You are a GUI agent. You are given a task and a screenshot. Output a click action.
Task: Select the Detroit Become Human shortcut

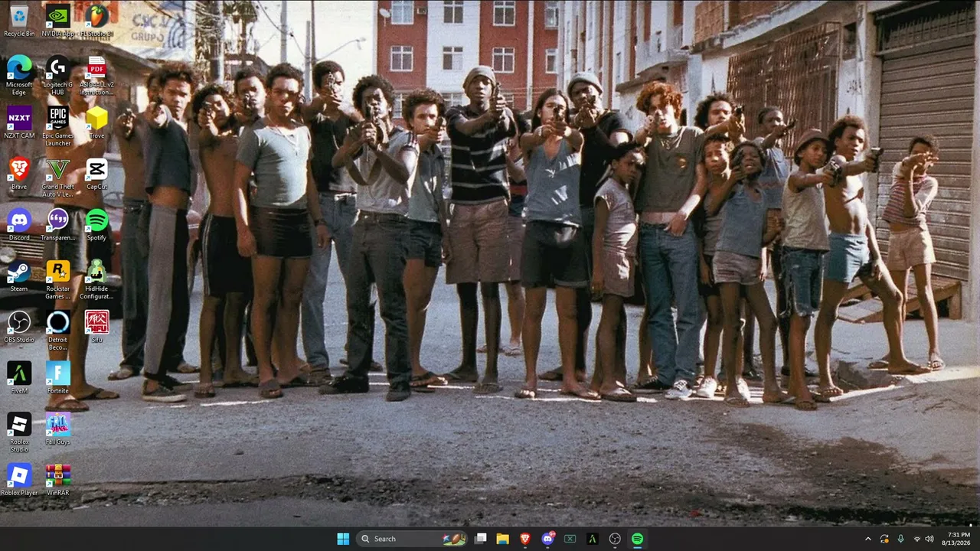58,331
